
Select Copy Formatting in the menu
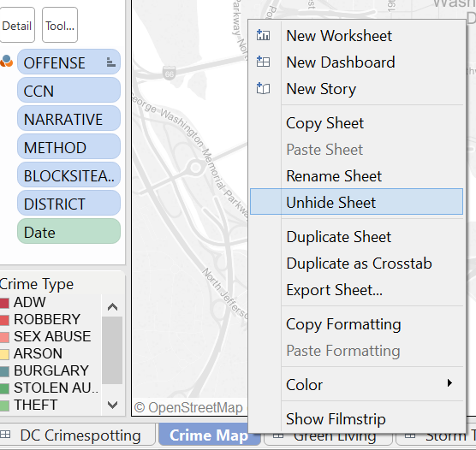point(356,324)
